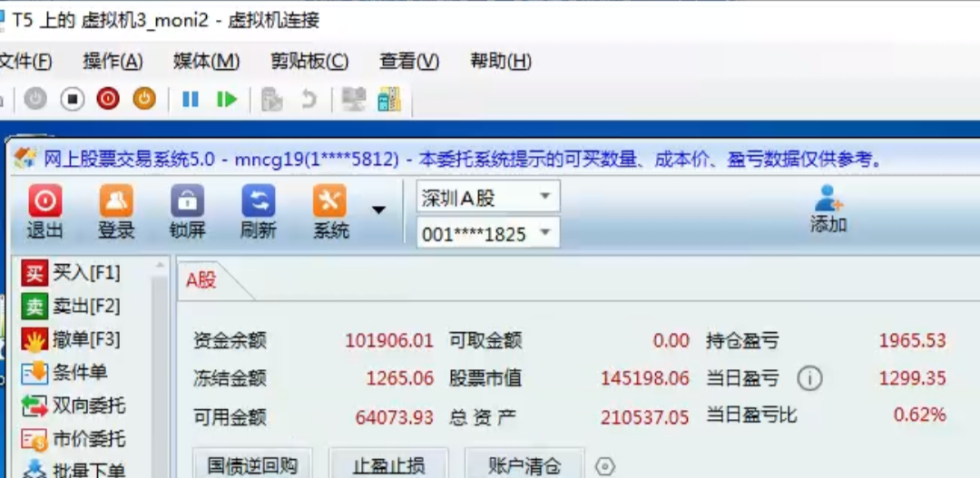Click the 退出 exit icon in trading toolbar
Image resolution: width=980 pixels, height=478 pixels.
click(44, 212)
